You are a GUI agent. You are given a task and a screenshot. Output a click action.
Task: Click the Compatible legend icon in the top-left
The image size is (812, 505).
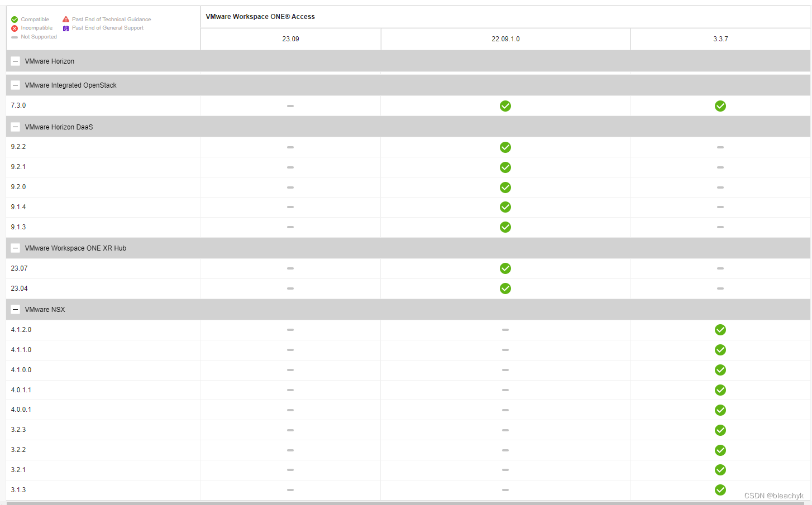(x=14, y=19)
